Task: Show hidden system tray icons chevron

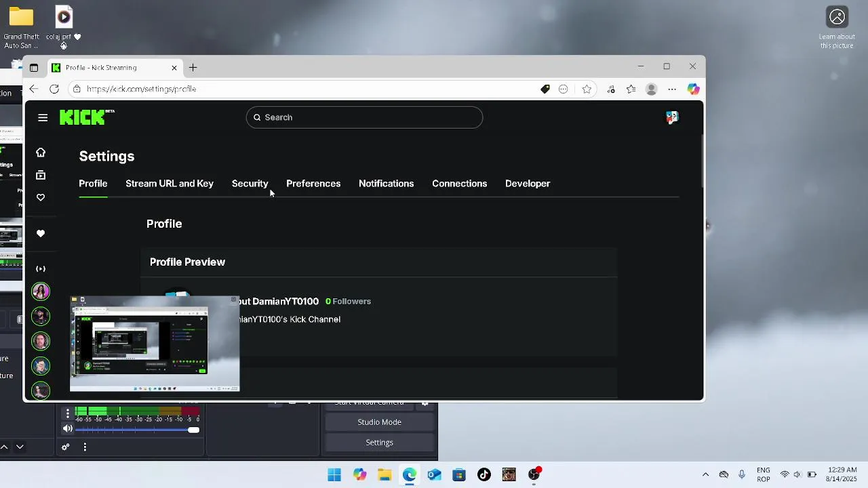Action: pos(705,474)
